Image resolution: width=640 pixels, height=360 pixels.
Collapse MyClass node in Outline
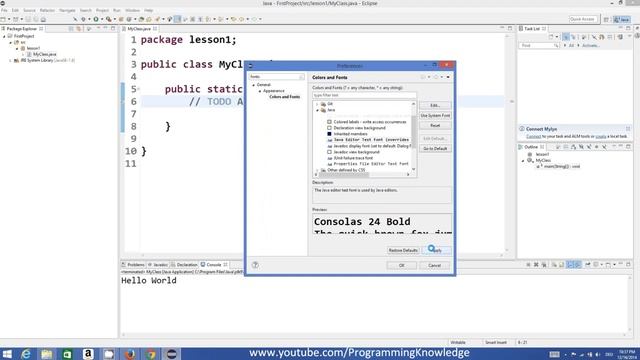click(x=523, y=161)
